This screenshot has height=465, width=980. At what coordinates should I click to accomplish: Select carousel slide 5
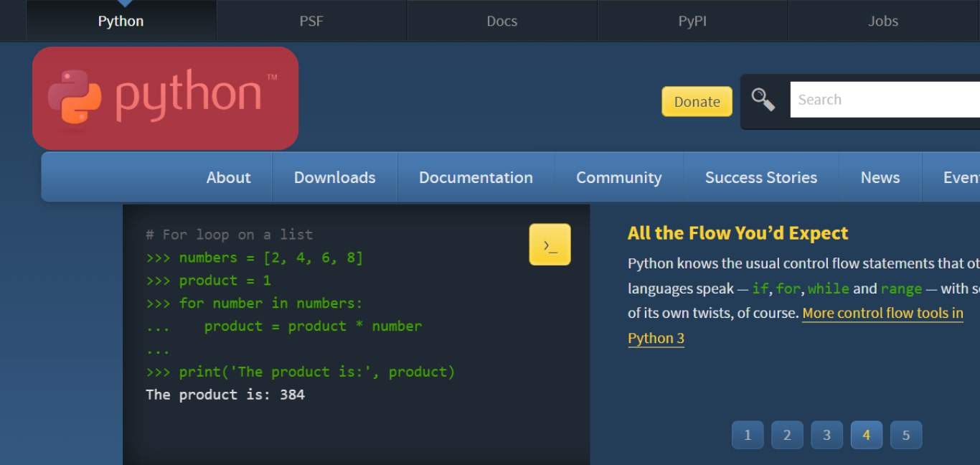point(906,434)
